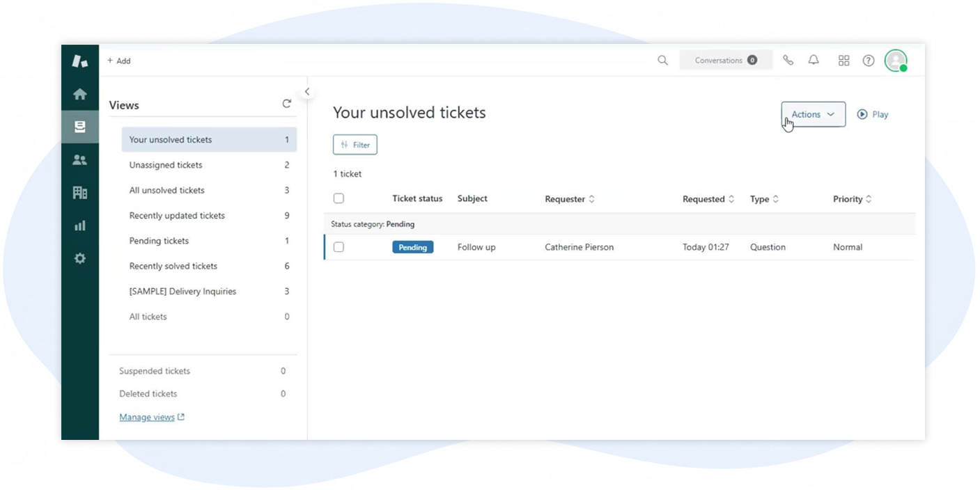Select [SAMPLE] Delivery Inquiries view
Viewport: 980px width, 490px height.
tap(209, 292)
